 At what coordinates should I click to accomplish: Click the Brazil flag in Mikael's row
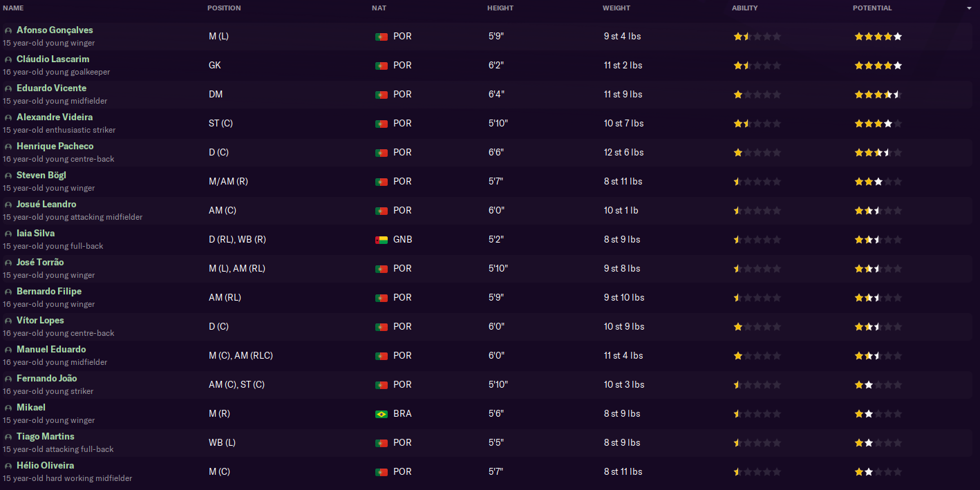coord(381,414)
